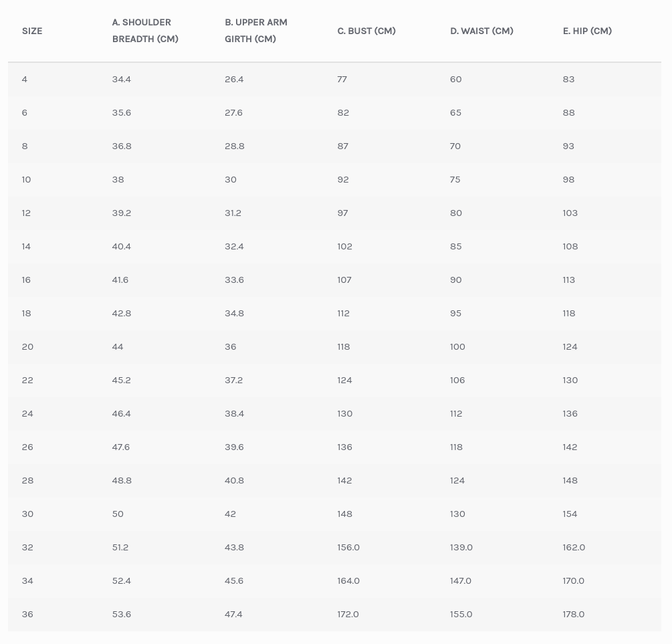This screenshot has width=672, height=644.
Task: Click the waist value 139.0 for size 32
Action: pos(461,547)
